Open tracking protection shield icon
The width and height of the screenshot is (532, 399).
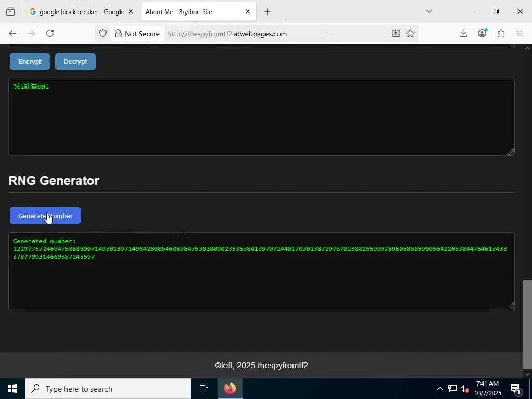pyautogui.click(x=103, y=34)
